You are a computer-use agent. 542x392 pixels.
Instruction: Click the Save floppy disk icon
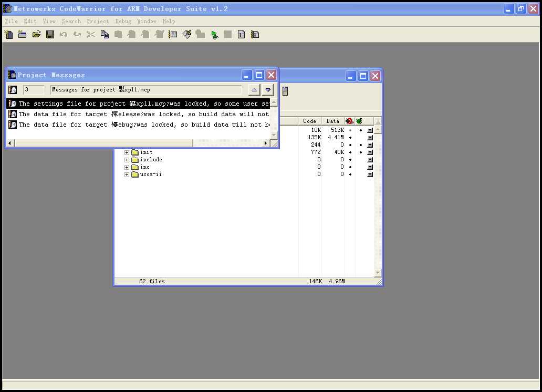pos(50,34)
